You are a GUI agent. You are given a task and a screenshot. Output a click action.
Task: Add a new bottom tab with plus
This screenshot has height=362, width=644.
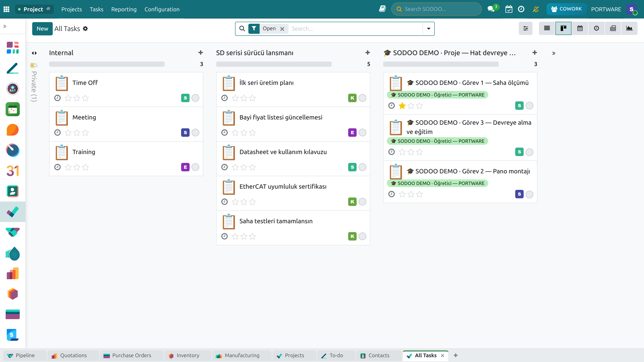pyautogui.click(x=455, y=356)
